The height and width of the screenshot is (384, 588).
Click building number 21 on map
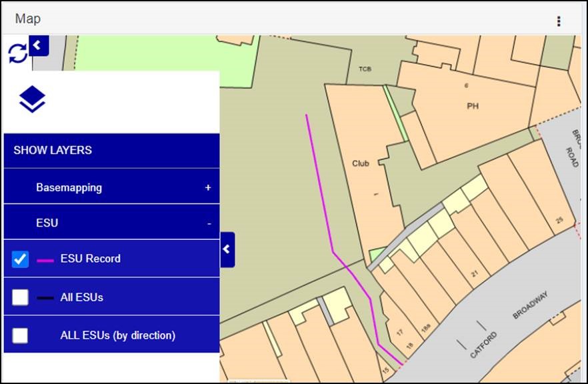(475, 274)
